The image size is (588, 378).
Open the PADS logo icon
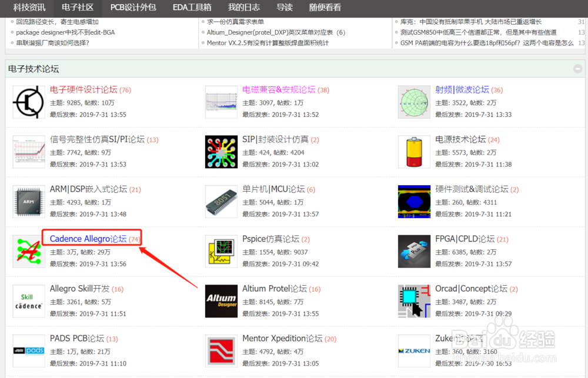click(28, 351)
